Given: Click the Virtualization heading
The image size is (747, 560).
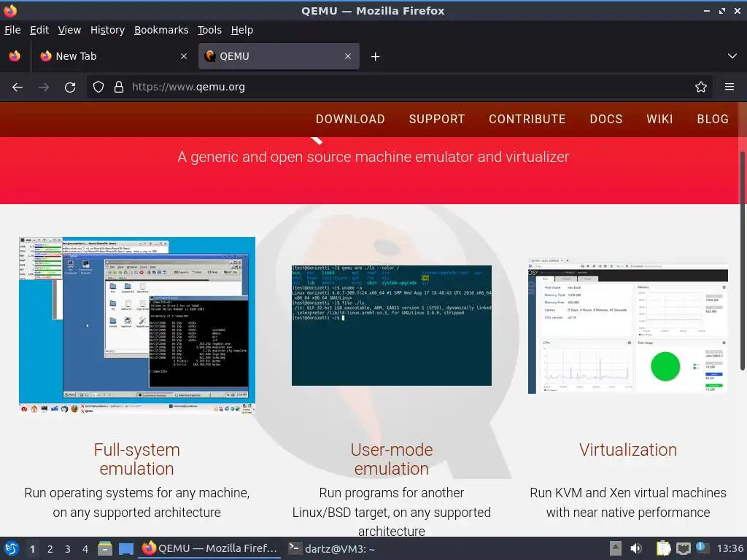Looking at the screenshot, I should pyautogui.click(x=628, y=450).
